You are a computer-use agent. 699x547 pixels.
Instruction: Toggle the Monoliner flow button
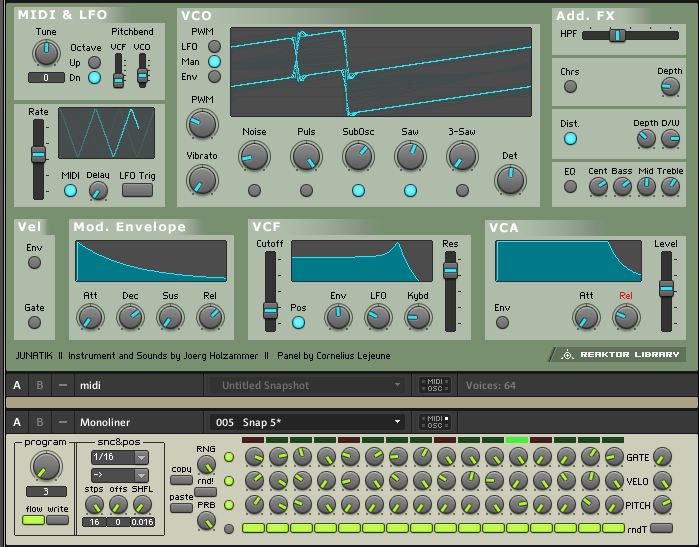[x=33, y=520]
